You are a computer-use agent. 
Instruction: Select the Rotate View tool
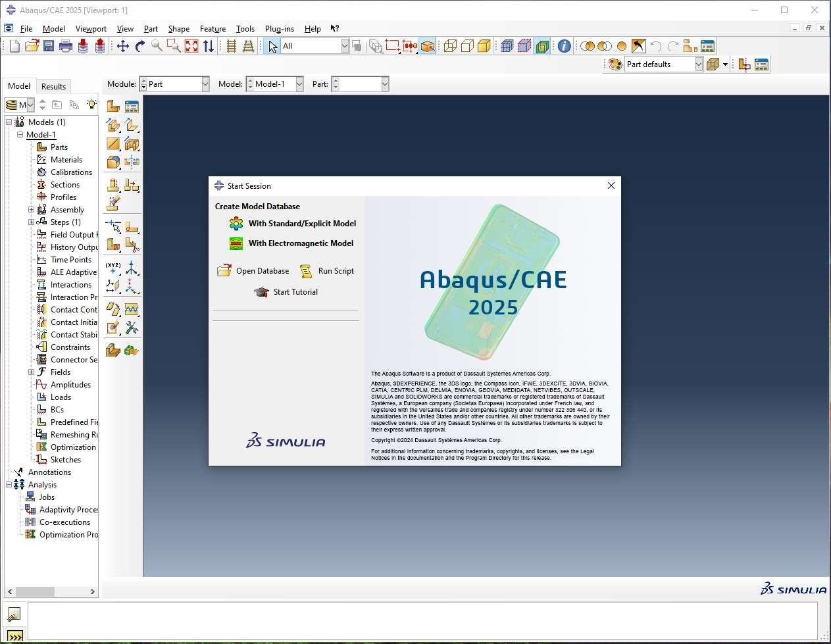139,46
